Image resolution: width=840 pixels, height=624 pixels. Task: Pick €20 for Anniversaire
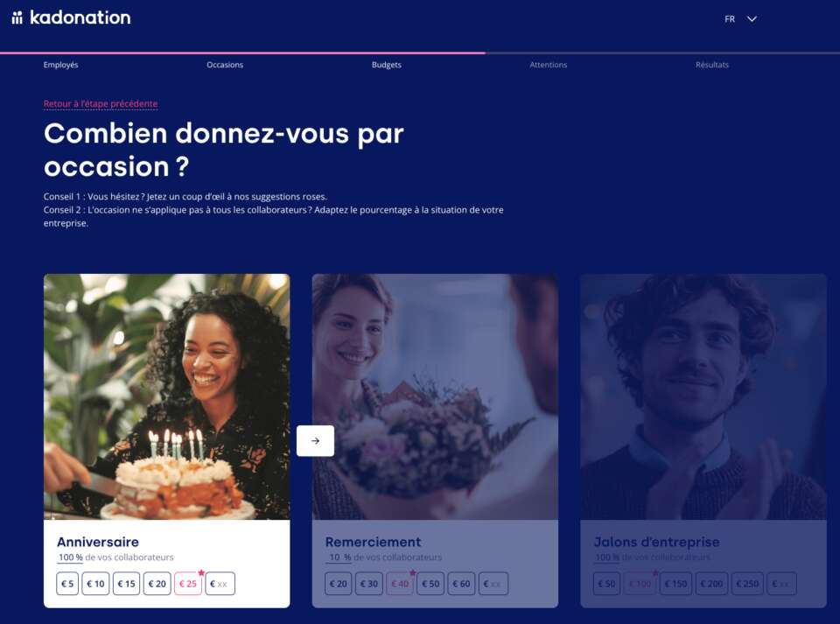click(x=157, y=584)
